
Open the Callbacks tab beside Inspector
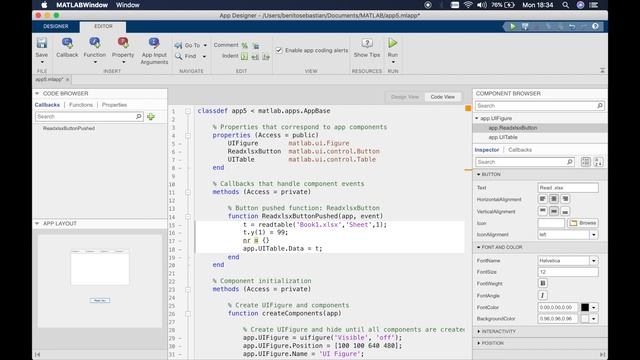pyautogui.click(x=520, y=150)
